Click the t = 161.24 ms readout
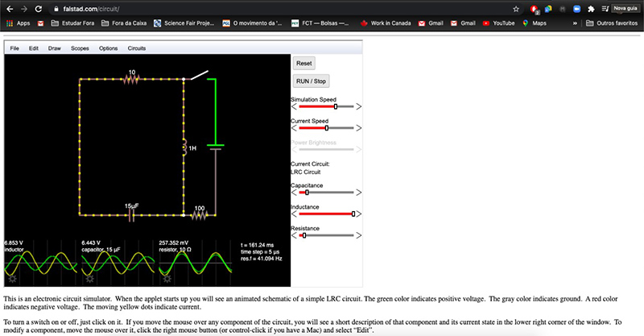 [257, 245]
